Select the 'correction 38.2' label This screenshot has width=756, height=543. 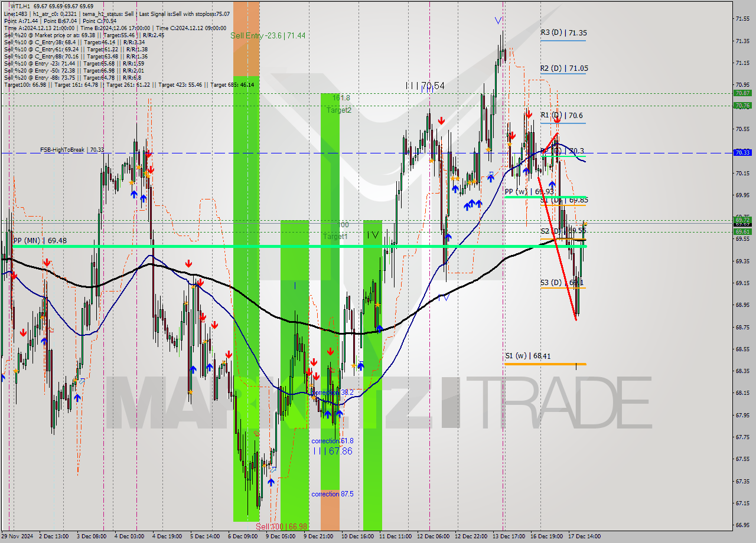click(332, 392)
